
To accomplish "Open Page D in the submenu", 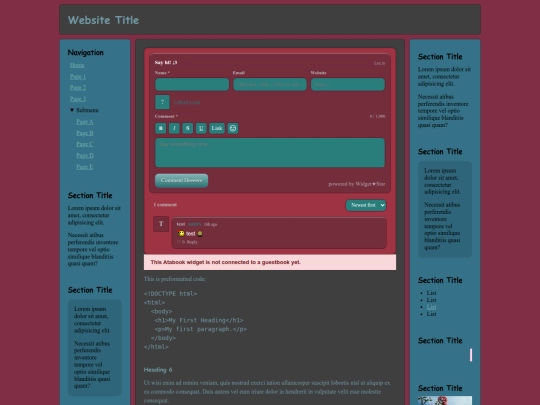I will (x=85, y=155).
